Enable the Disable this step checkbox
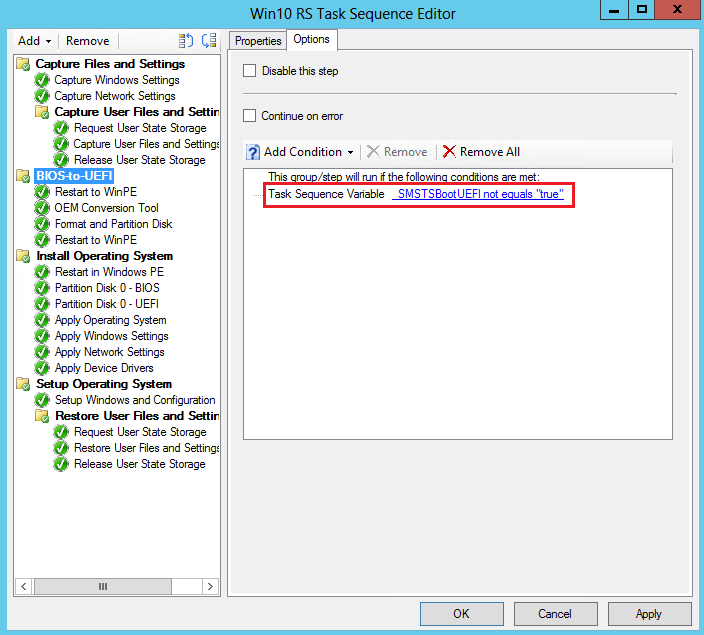This screenshot has width=704, height=635. [x=250, y=71]
